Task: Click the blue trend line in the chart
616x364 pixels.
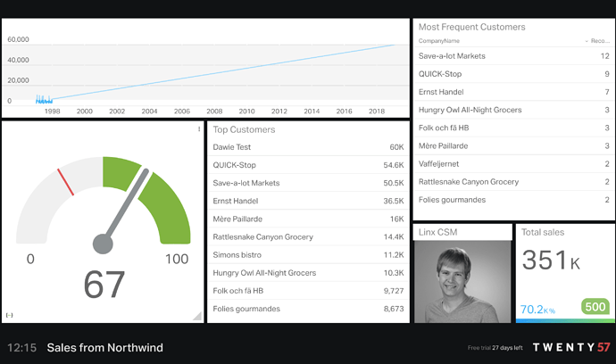Action: click(224, 72)
